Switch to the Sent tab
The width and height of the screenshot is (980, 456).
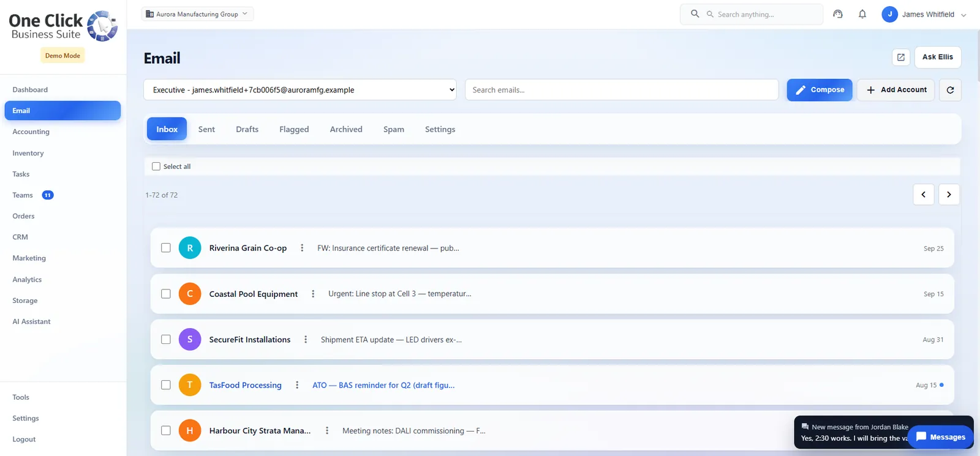pos(206,129)
